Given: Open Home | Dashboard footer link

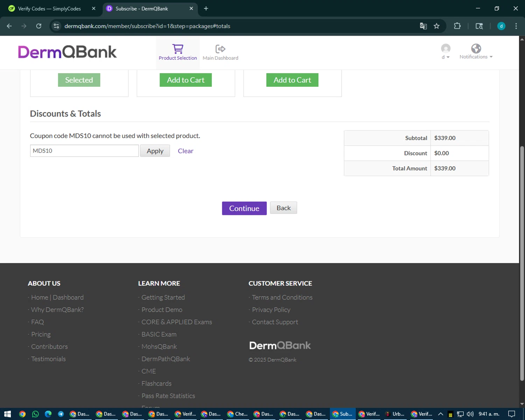Looking at the screenshot, I should point(57,297).
